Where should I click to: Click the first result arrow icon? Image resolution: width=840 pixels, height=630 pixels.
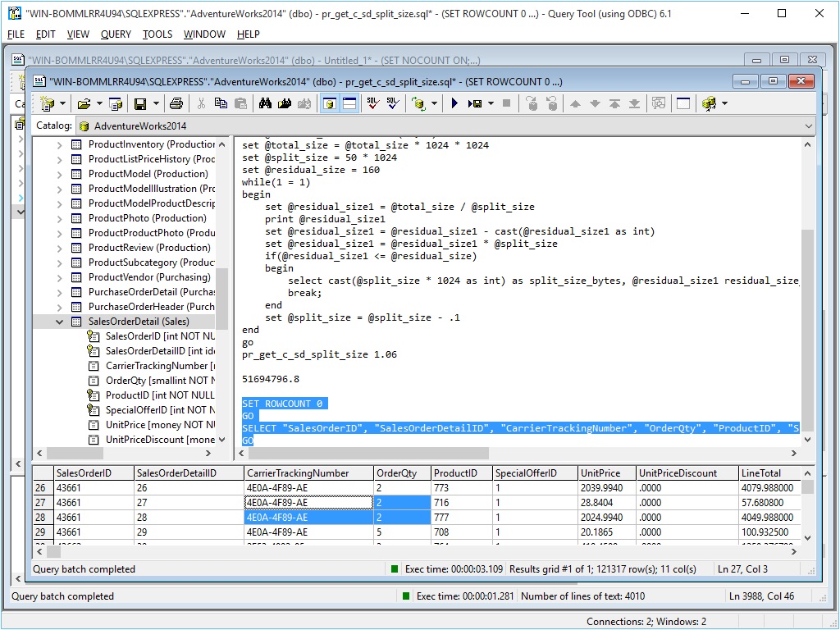click(x=614, y=103)
